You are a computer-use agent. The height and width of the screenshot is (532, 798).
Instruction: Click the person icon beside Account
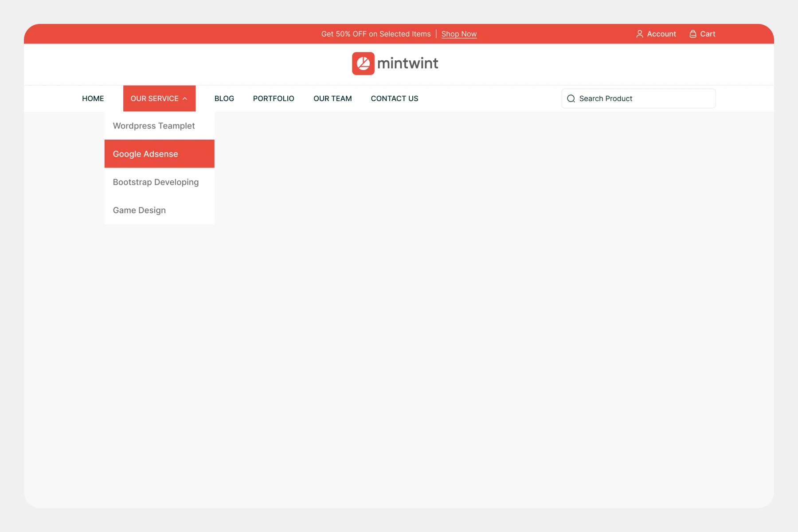click(639, 34)
